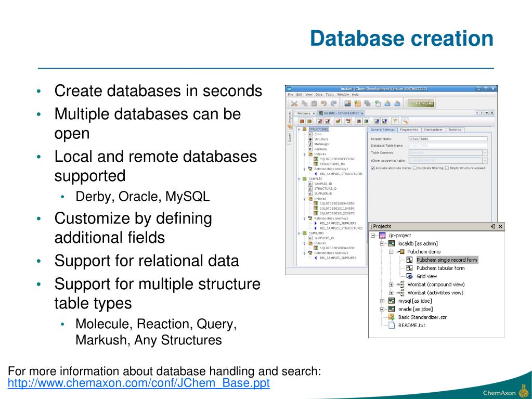This screenshot has height=399, width=532.
Task: Click the Grid view eye icon
Action: point(409,276)
